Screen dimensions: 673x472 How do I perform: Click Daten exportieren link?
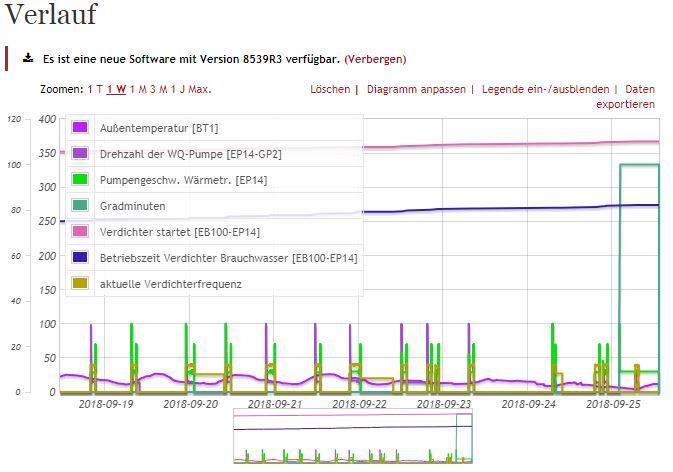coord(625,97)
